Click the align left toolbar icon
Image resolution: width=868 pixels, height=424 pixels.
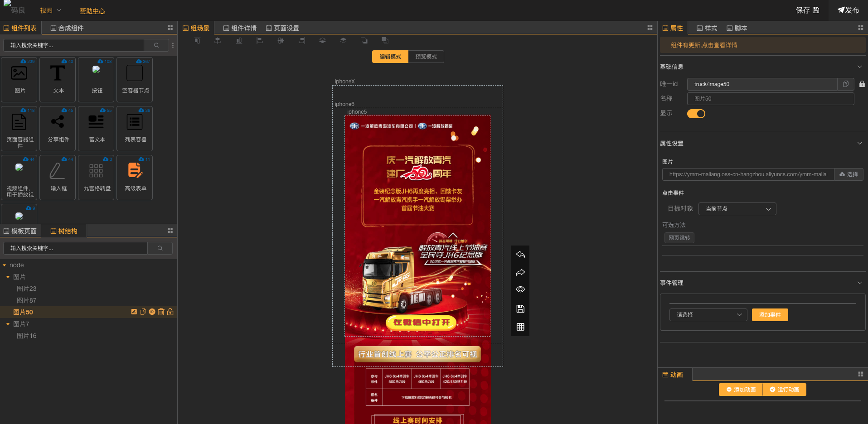click(260, 40)
